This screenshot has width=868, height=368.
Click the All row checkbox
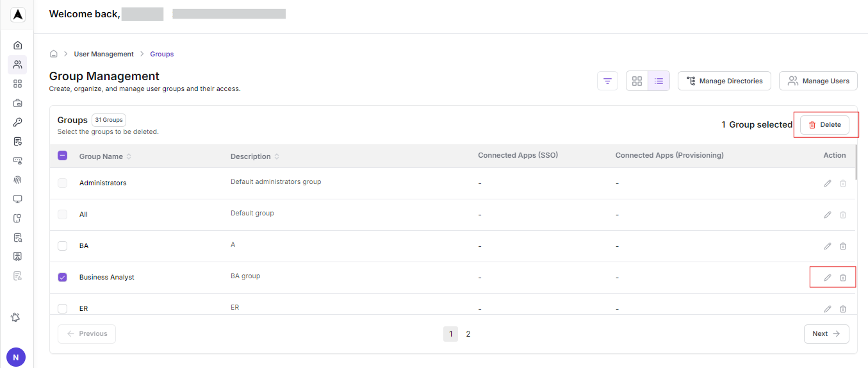(62, 214)
